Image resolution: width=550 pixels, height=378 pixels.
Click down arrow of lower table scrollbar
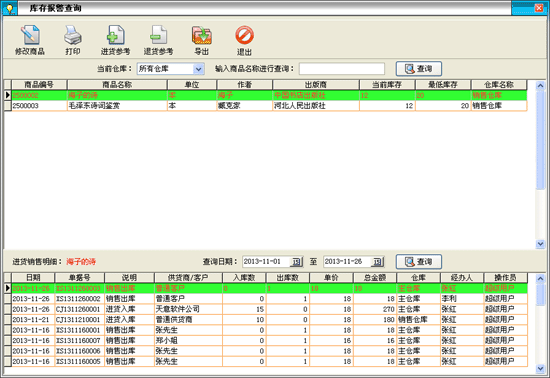[x=540, y=368]
